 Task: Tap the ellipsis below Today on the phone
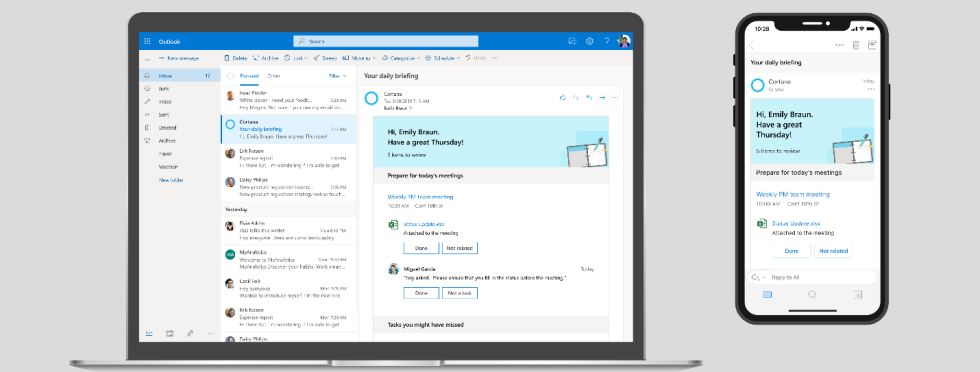pos(871,89)
